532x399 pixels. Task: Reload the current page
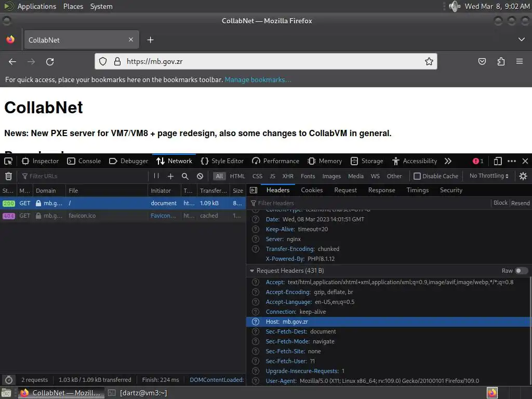pos(50,61)
